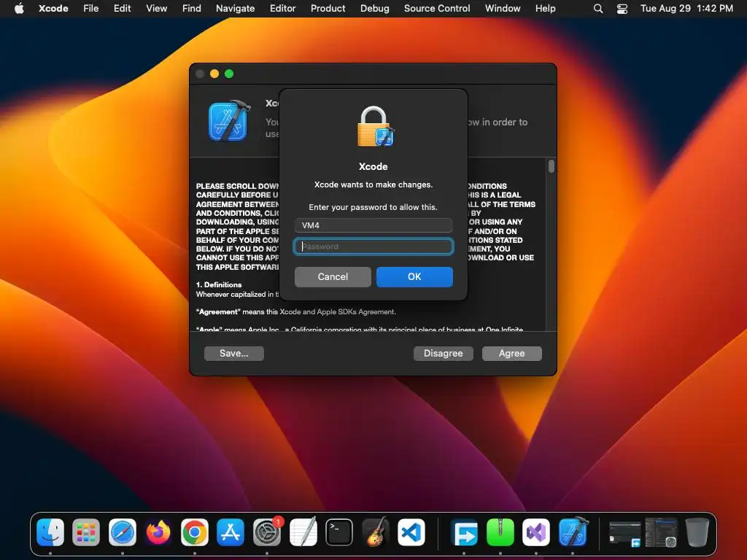Viewport: 747px width, 560px height.
Task: Launch purple Visual Studio from the Dock
Action: [x=536, y=532]
